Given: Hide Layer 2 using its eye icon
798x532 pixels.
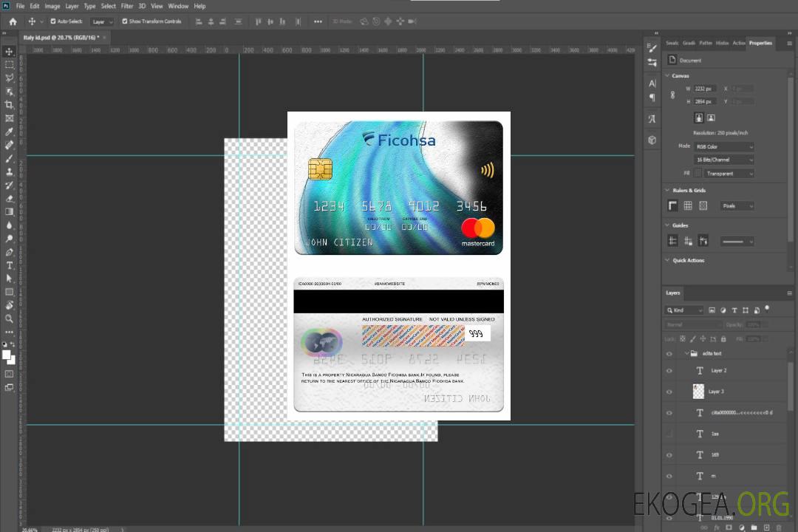Looking at the screenshot, I should (x=669, y=371).
